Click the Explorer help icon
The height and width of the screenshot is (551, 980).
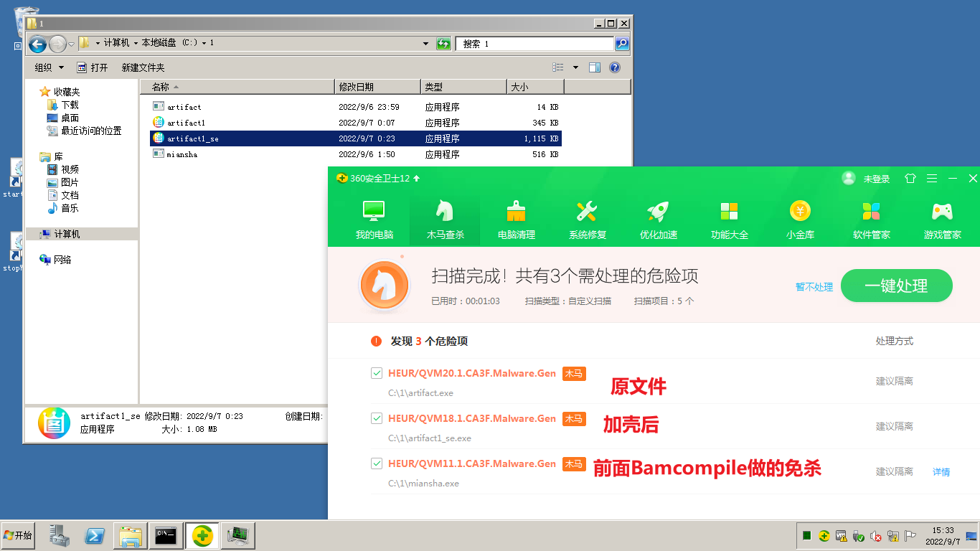tap(615, 67)
